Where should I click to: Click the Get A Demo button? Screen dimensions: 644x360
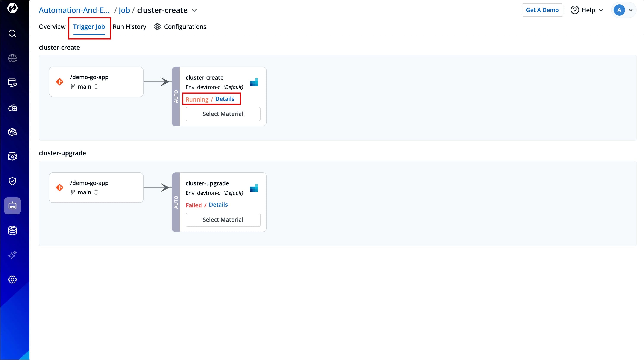tap(542, 10)
